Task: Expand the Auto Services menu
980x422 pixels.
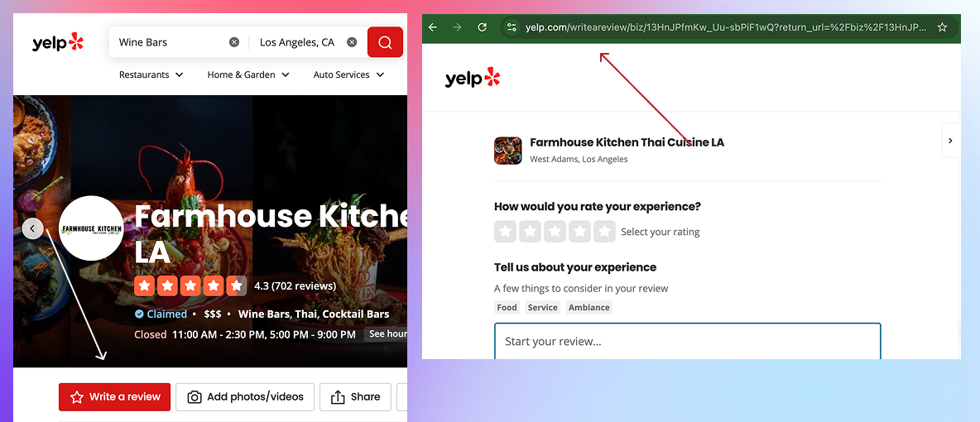Action: point(348,74)
